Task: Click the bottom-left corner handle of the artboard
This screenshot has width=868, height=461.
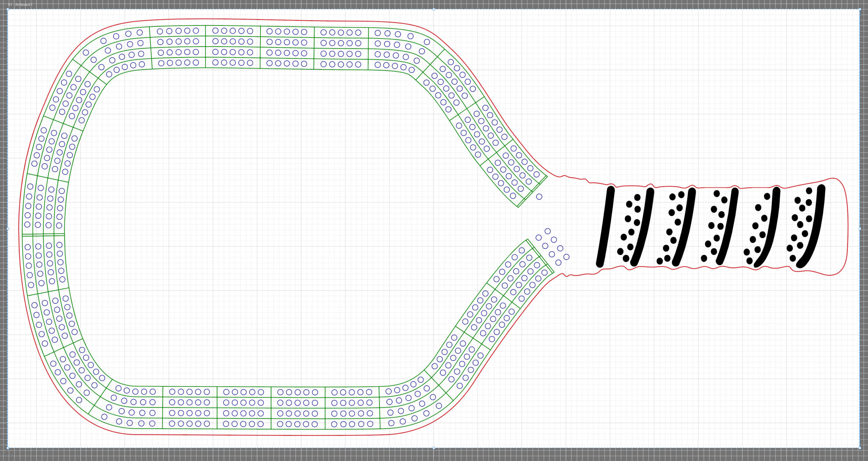Action: (x=8, y=448)
